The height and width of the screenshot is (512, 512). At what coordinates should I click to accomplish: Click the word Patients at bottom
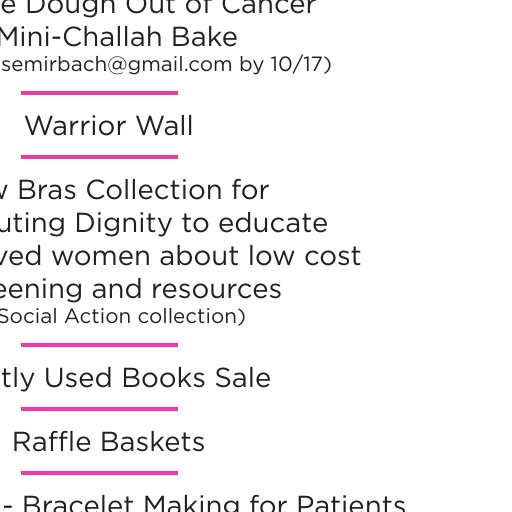[x=351, y=504]
